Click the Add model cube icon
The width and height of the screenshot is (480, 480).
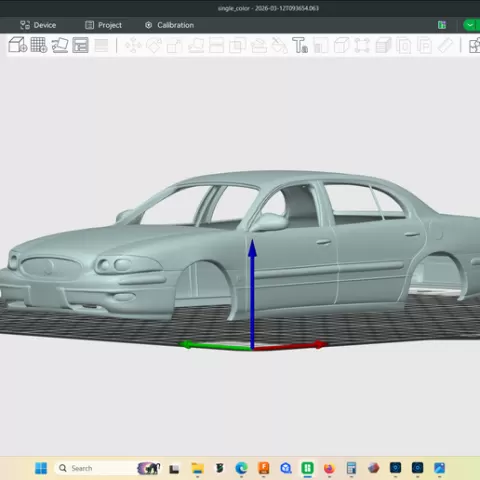pyautogui.click(x=18, y=45)
